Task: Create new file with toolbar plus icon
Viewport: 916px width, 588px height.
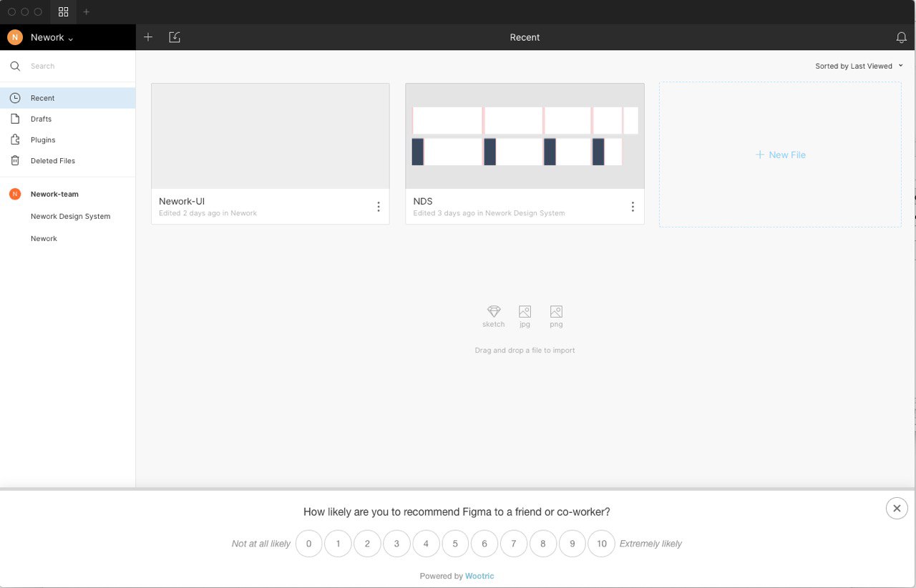Action: (148, 37)
